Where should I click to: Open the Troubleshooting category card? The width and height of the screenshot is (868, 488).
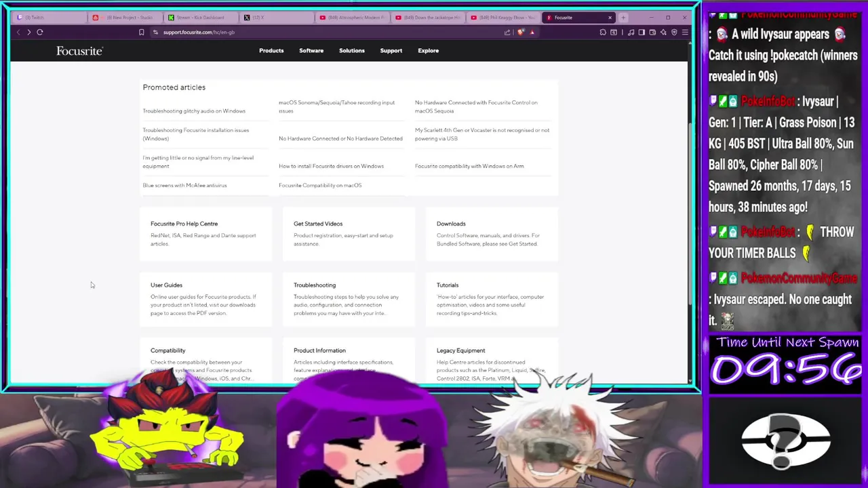tap(349, 299)
